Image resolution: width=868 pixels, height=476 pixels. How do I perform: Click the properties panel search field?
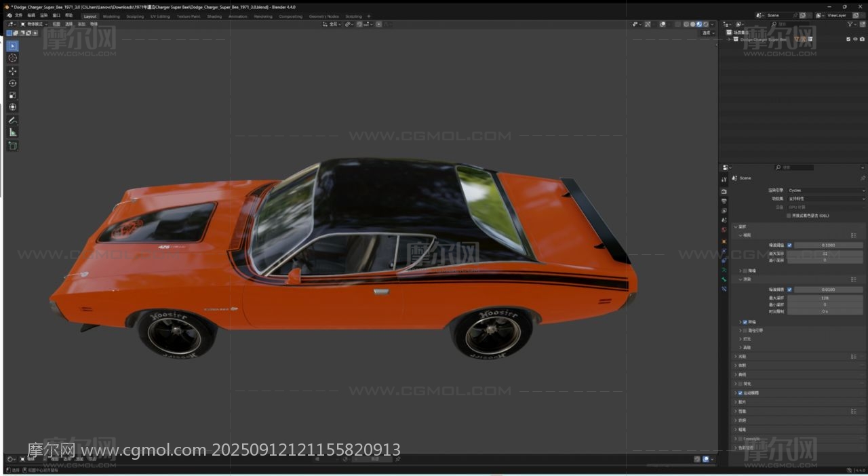tap(794, 167)
